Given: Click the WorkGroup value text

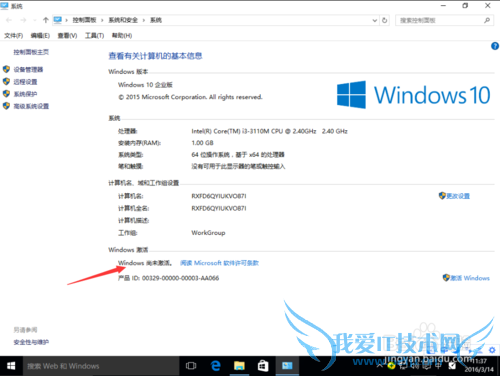Looking at the screenshot, I should (x=208, y=233).
